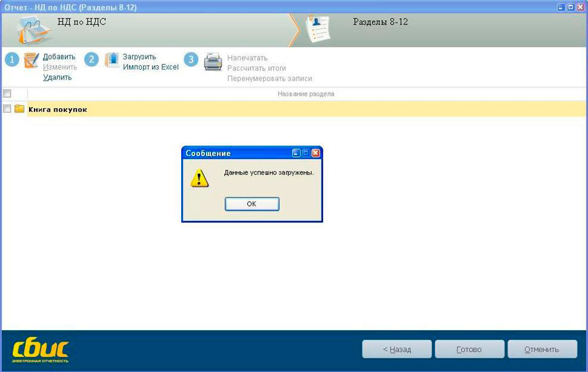Click the add record notepad icon
588x372 pixels.
point(31,60)
